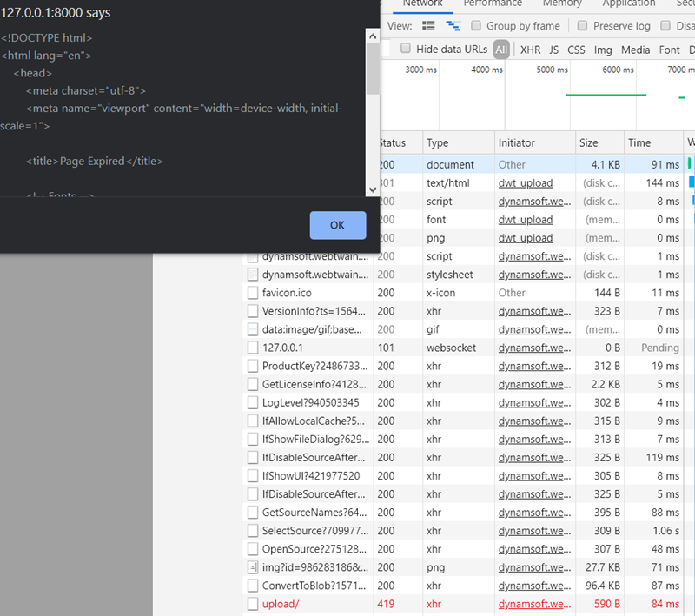Sort requests by the Type column header
695x616 pixels.
(x=438, y=142)
